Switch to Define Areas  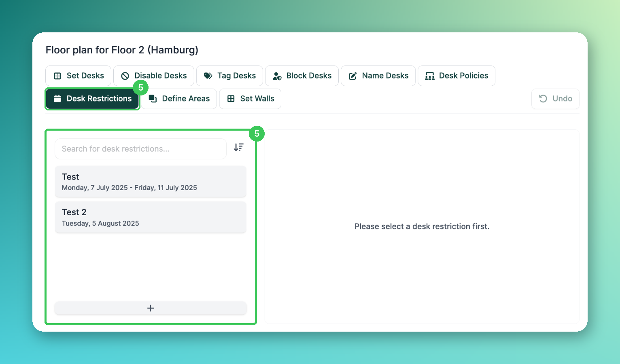click(x=179, y=99)
